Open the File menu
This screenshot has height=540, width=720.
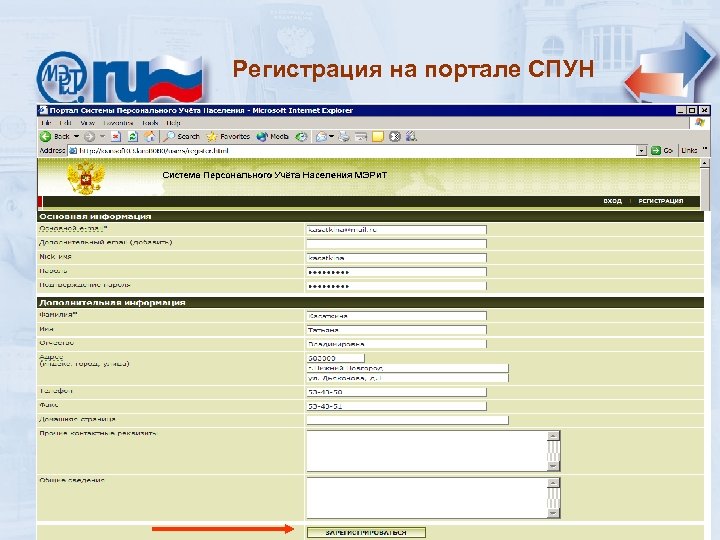[x=45, y=123]
